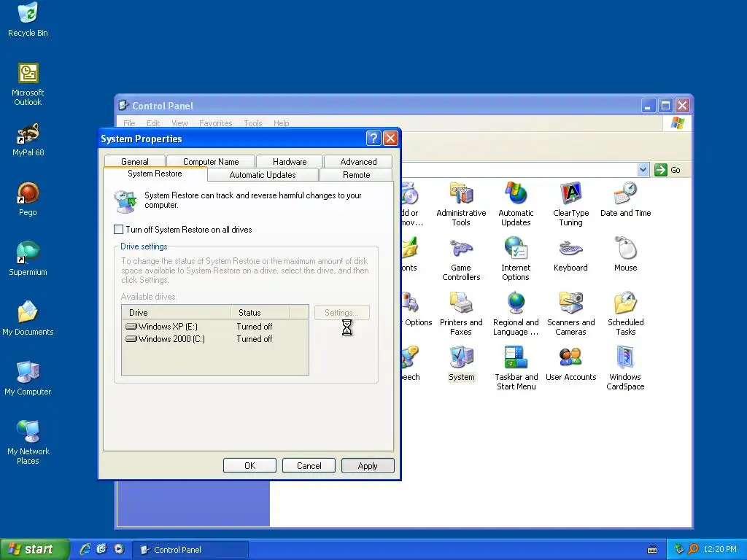Click Cancel in System Properties
Screen dimensions: 747x560
point(309,466)
